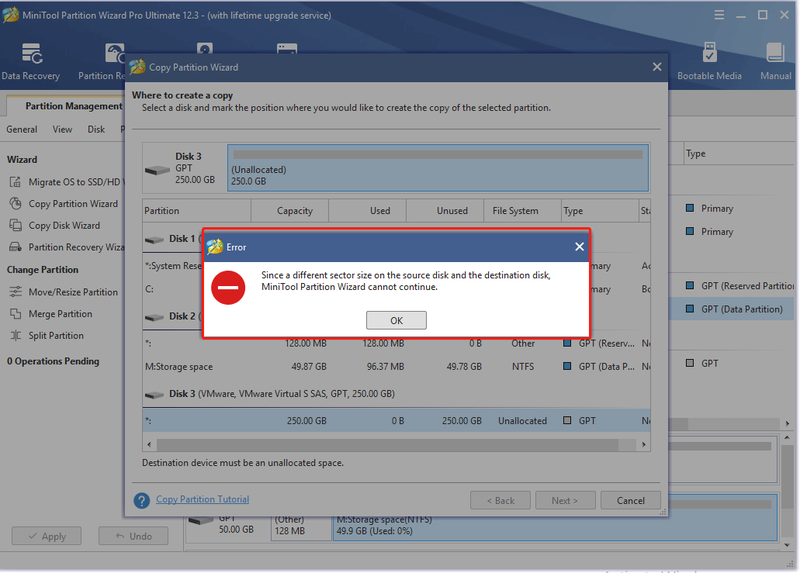The height and width of the screenshot is (573, 800).
Task: Close the Error dialog with X
Action: pos(579,247)
